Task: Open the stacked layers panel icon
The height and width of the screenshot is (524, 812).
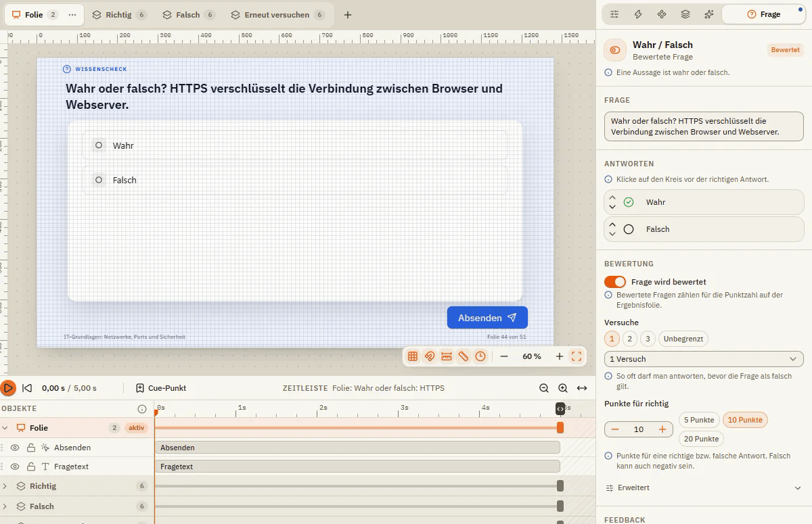Action: [x=685, y=14]
